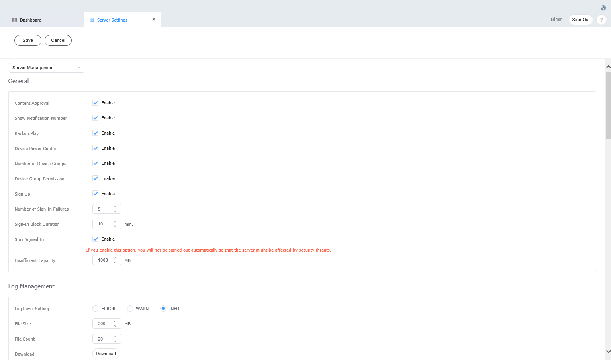Screen dimensions: 611x364
Task: Increment Number of Sign-In Failures
Action: pos(116,206)
